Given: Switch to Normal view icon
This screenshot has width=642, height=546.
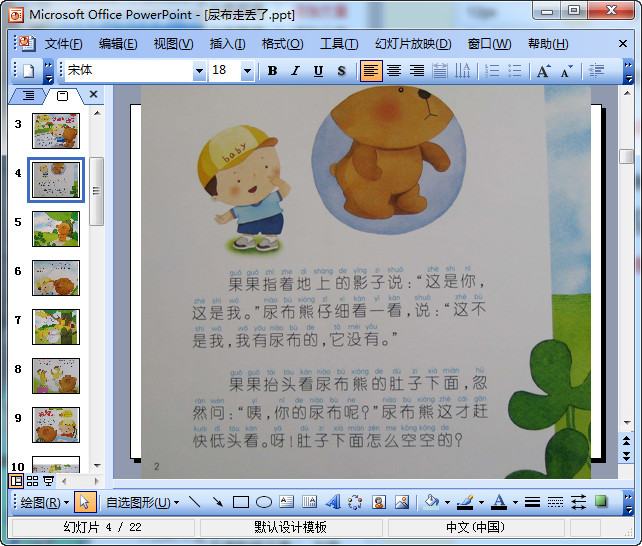Looking at the screenshot, I should tap(16, 481).
